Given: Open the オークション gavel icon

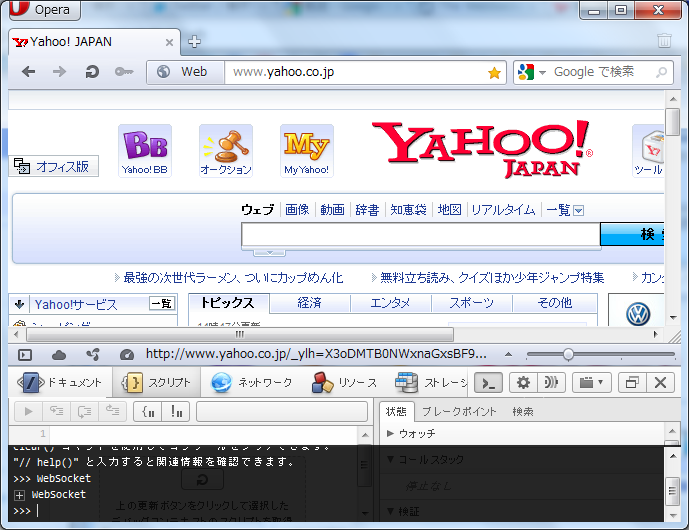Looking at the screenshot, I should click(226, 151).
